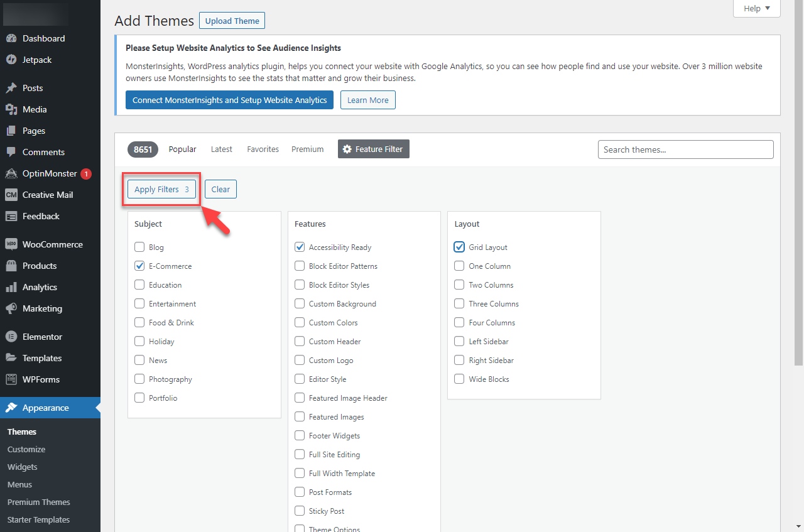Check the Left Sidebar layout option

(x=459, y=342)
